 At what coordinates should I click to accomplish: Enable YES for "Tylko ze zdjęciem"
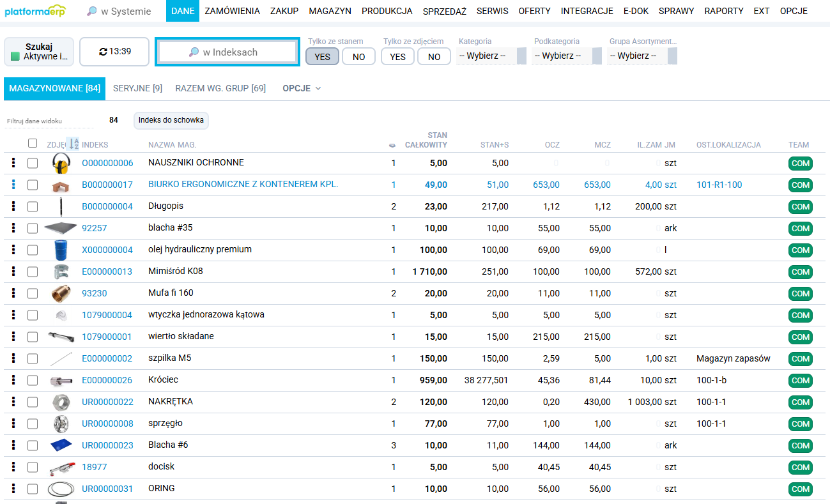click(x=397, y=56)
